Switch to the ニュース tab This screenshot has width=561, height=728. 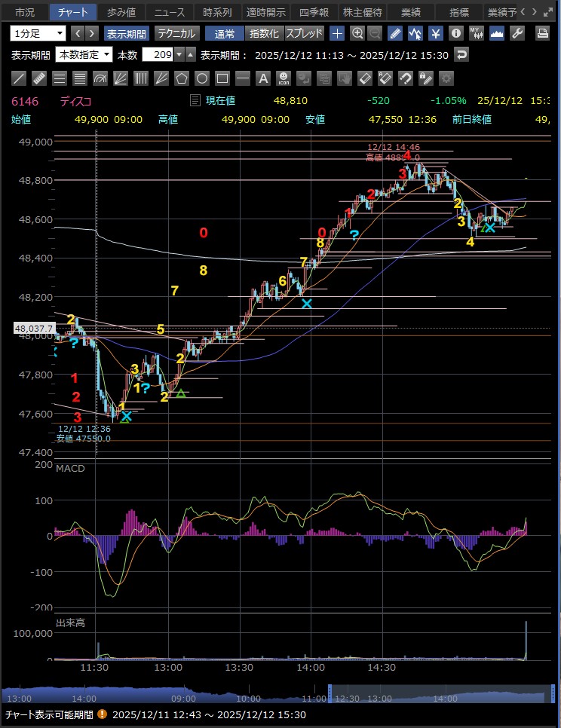pos(169,12)
